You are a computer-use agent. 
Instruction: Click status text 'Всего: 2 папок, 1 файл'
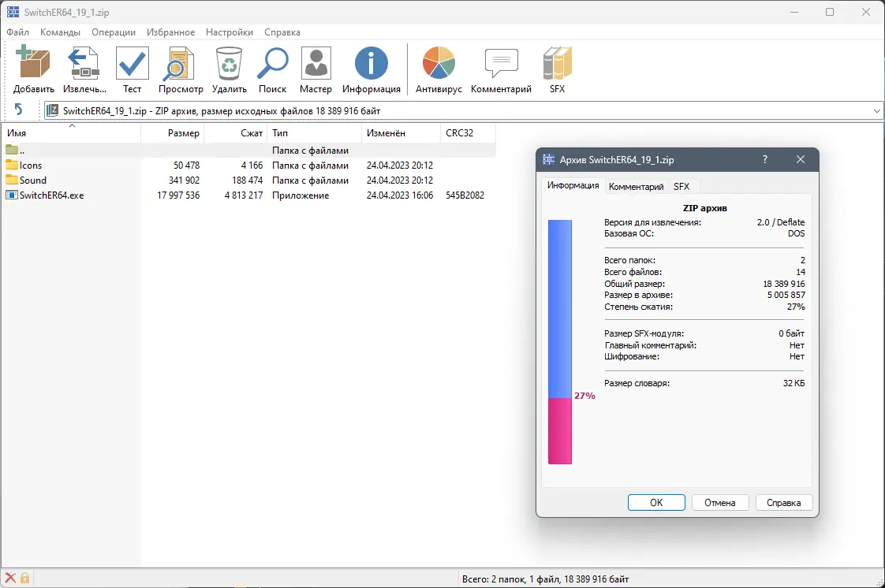click(x=511, y=579)
